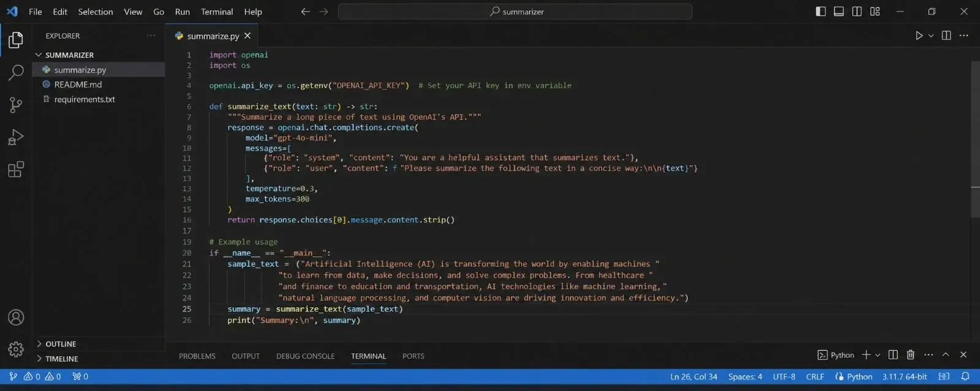Click the editor vertical scrollbar
This screenshot has width=980, height=391.
pos(975,140)
